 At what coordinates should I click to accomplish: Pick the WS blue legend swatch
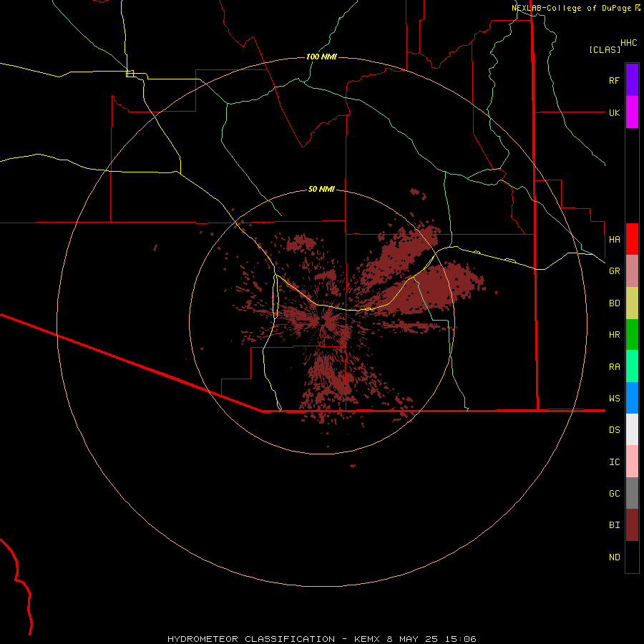coord(632,398)
